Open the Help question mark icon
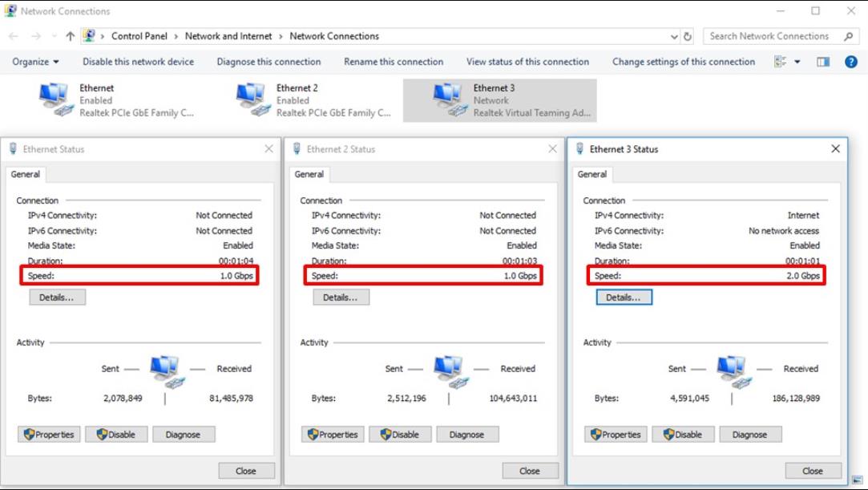The image size is (868, 490). click(851, 62)
